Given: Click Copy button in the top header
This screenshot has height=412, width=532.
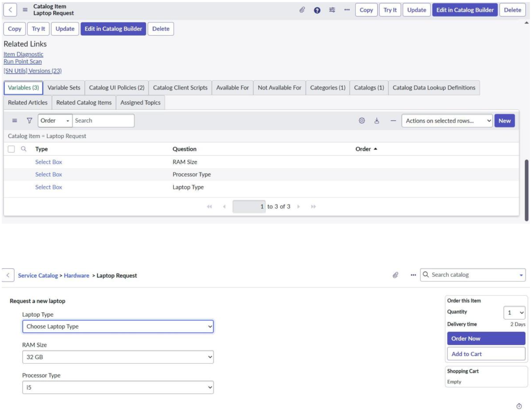Looking at the screenshot, I should point(366,10).
